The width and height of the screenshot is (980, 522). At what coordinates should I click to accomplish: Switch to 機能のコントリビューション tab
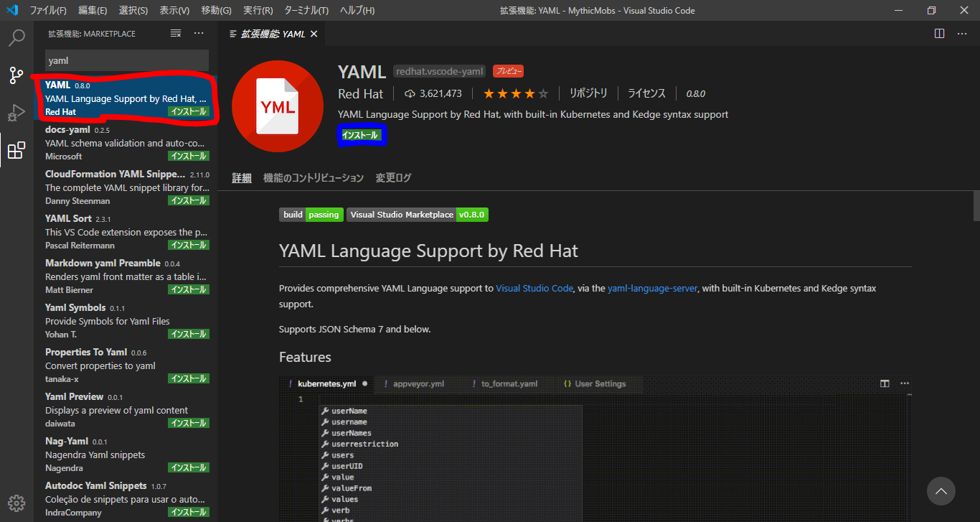click(x=314, y=177)
